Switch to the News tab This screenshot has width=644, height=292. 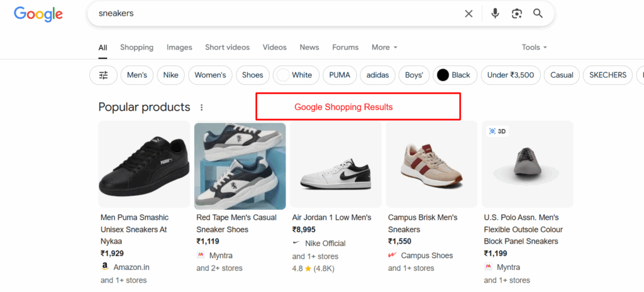309,47
